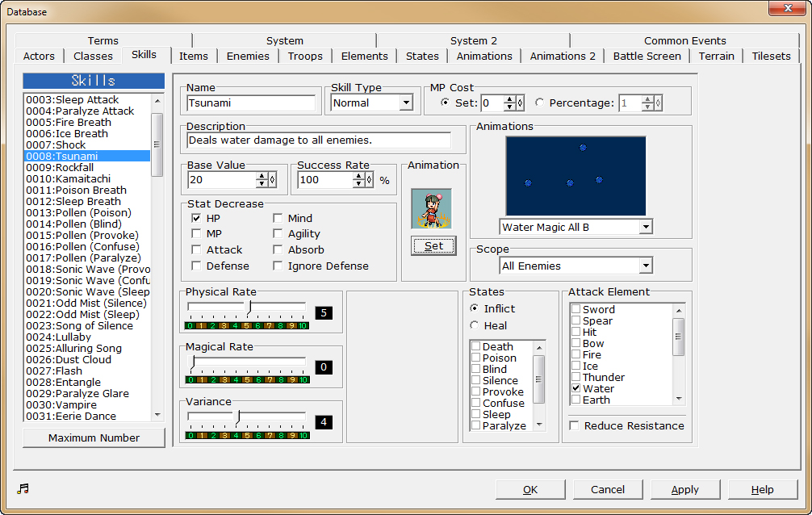This screenshot has width=812, height=515.
Task: Click inside the Tsunami name field
Action: [250, 103]
